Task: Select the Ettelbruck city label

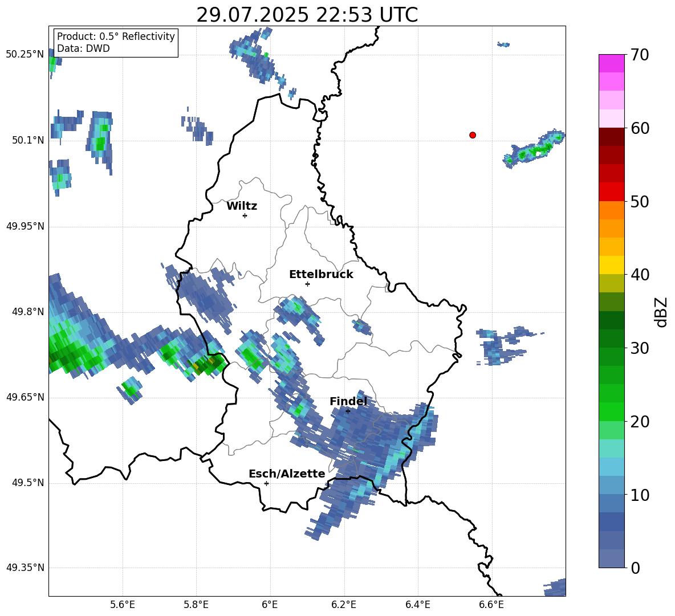Action: click(321, 275)
